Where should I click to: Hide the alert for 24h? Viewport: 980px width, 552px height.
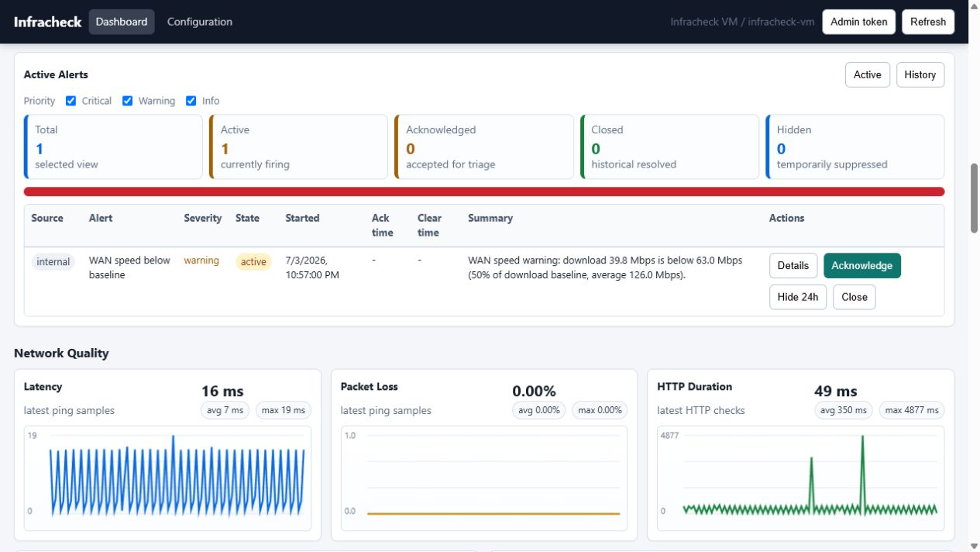click(x=798, y=297)
